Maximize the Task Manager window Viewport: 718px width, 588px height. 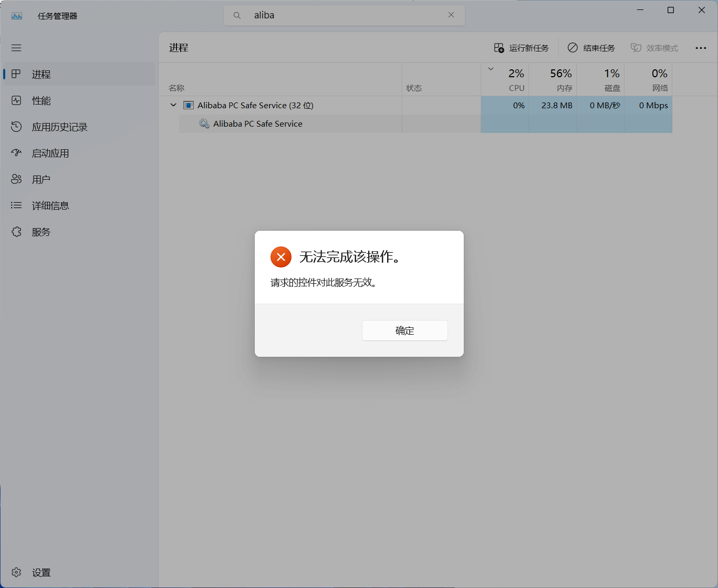671,10
